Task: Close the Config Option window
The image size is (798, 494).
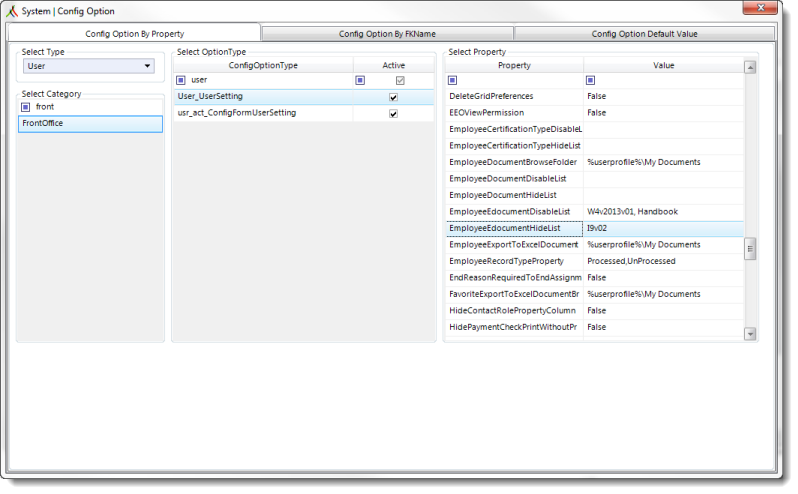Action: click(759, 9)
